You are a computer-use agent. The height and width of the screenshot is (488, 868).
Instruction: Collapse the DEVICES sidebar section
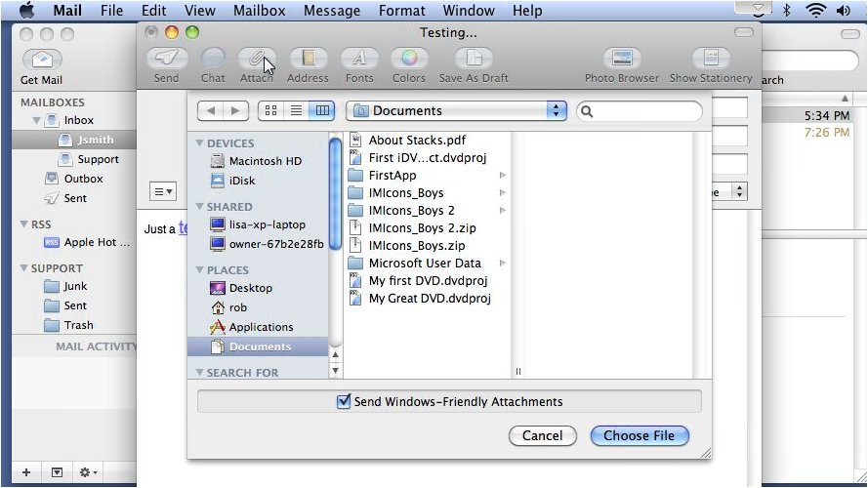[x=199, y=142]
